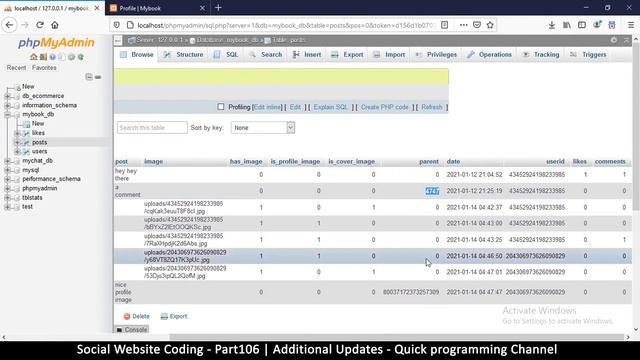Click the Explain SQL link
This screenshot has width=640, height=360.
[x=331, y=107]
